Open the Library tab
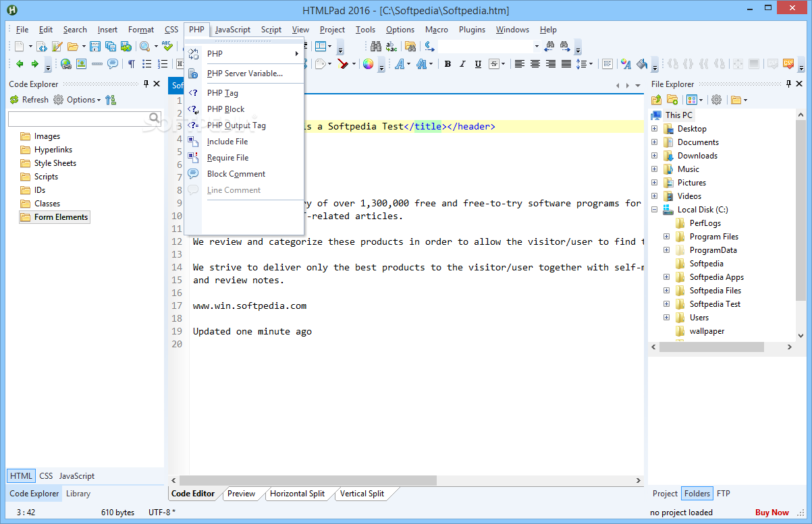The image size is (812, 524). (78, 494)
